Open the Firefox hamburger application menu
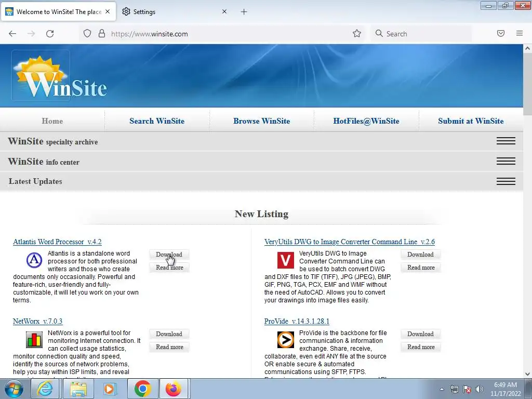 [520, 33]
